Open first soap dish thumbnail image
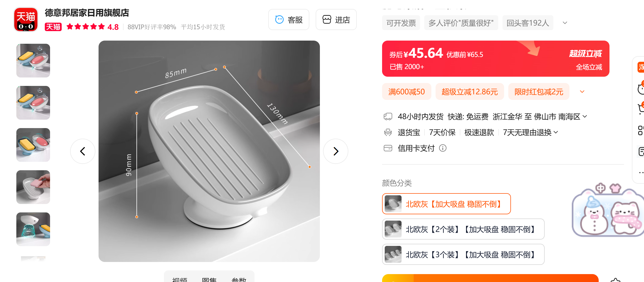Viewport: 644px width, 282px height. [x=33, y=60]
